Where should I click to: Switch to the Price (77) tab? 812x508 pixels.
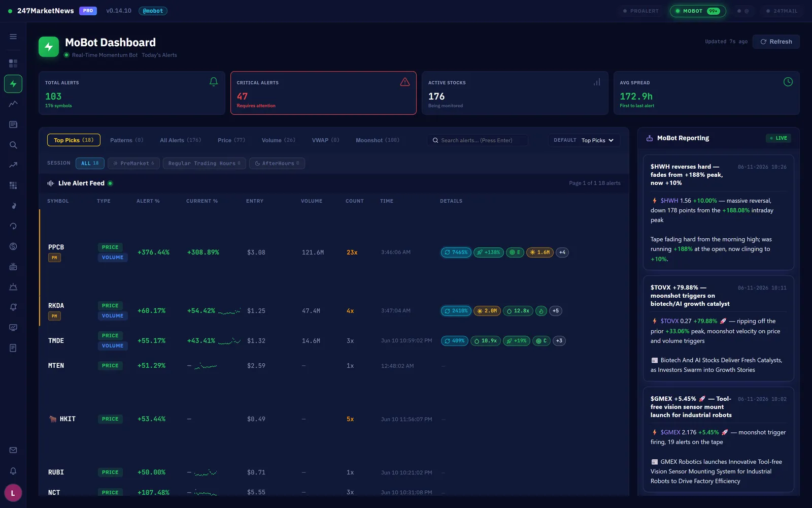point(231,140)
